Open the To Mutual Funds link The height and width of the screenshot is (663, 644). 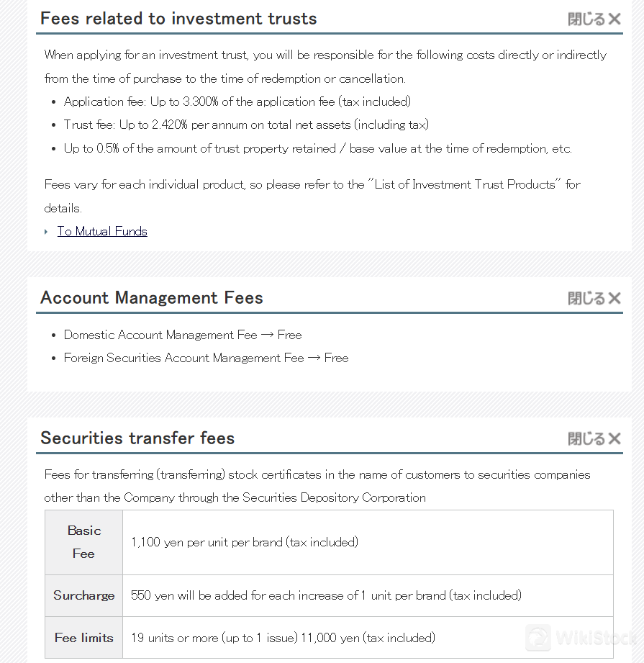[x=101, y=231]
